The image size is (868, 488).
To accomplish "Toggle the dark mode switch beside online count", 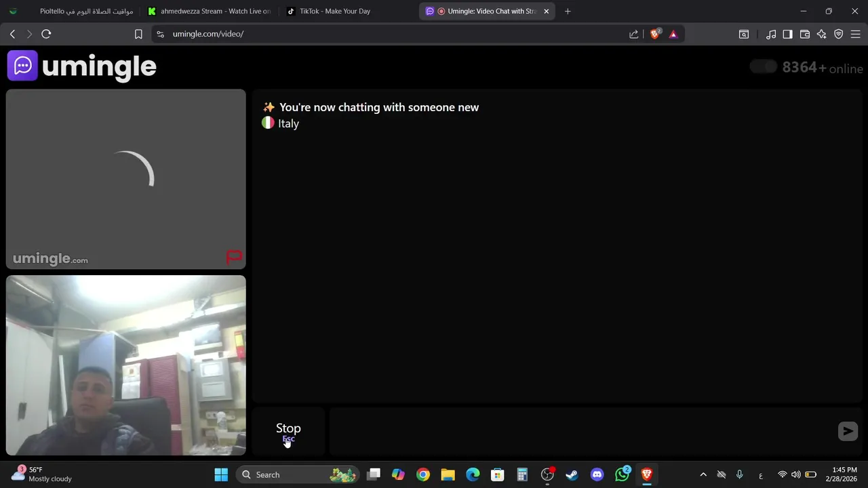I will pos(764,66).
